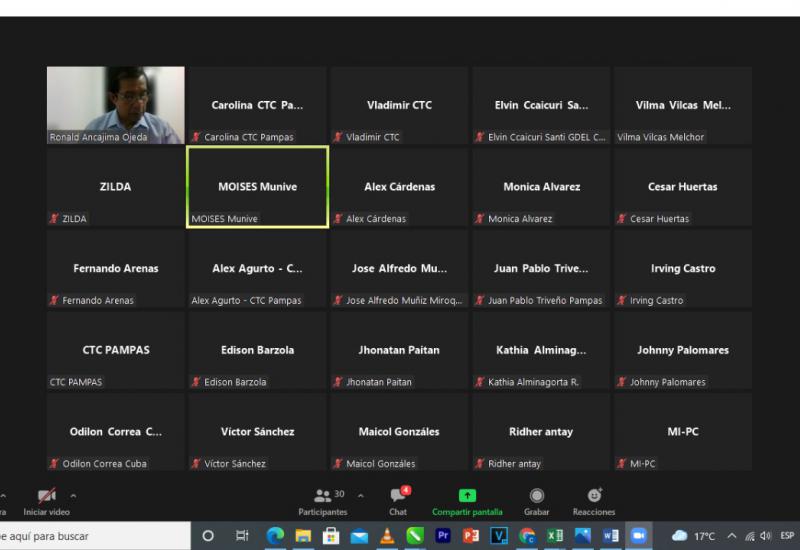This screenshot has height=550, width=800.
Task: Click the ESP language indicator
Action: (787, 536)
